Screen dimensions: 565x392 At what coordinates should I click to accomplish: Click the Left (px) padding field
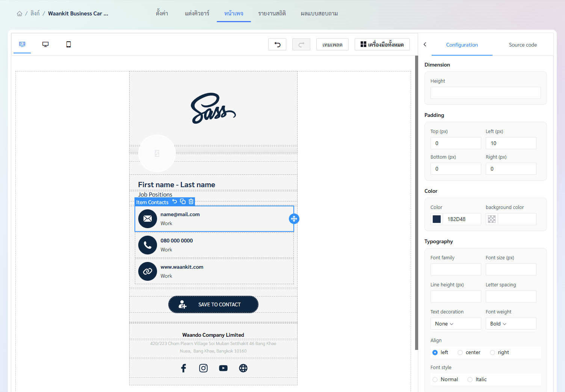pyautogui.click(x=511, y=143)
